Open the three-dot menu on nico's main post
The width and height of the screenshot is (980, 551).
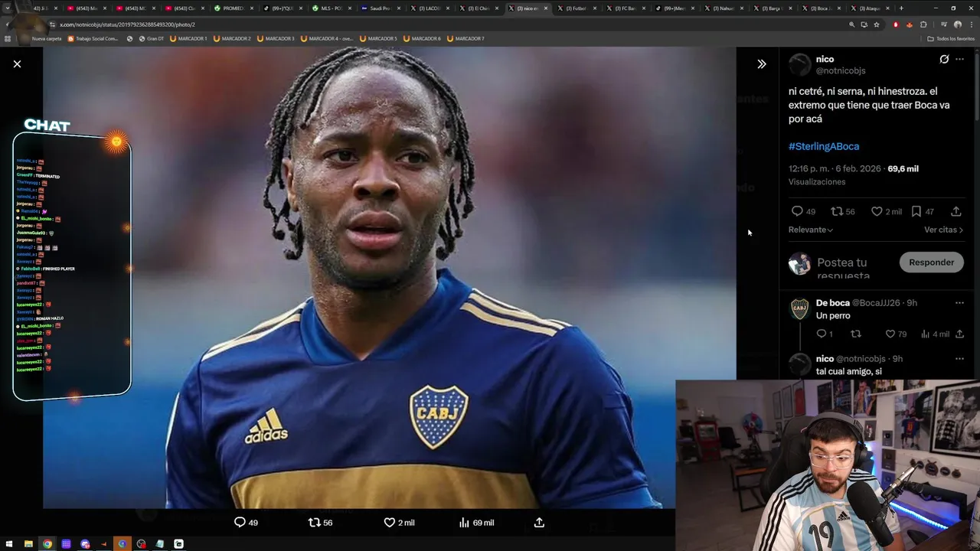[959, 59]
